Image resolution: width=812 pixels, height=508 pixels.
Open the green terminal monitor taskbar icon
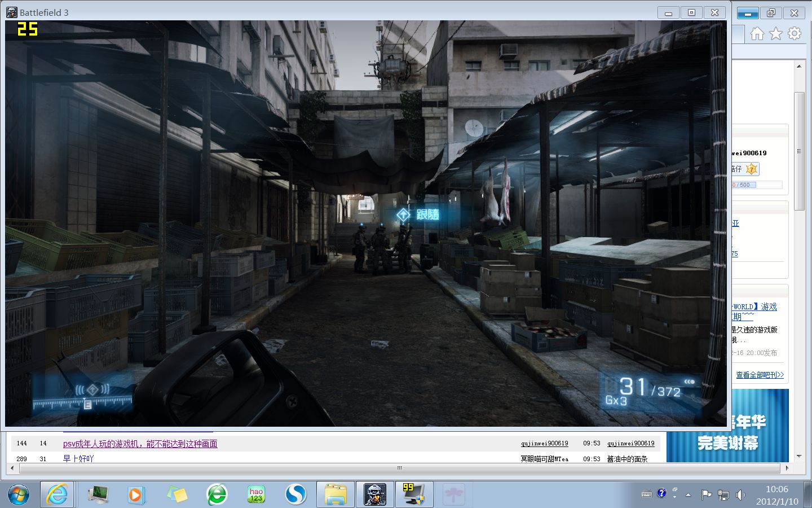(98, 495)
